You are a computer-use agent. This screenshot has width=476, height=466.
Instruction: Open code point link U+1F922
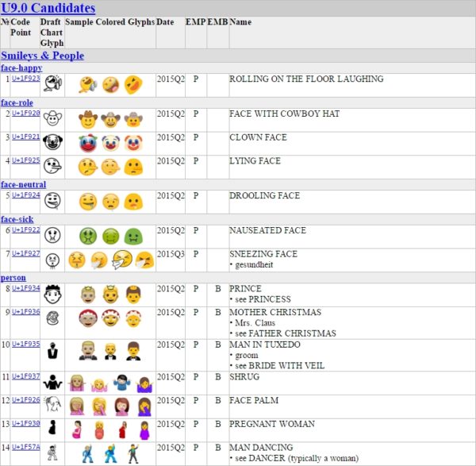click(x=26, y=230)
